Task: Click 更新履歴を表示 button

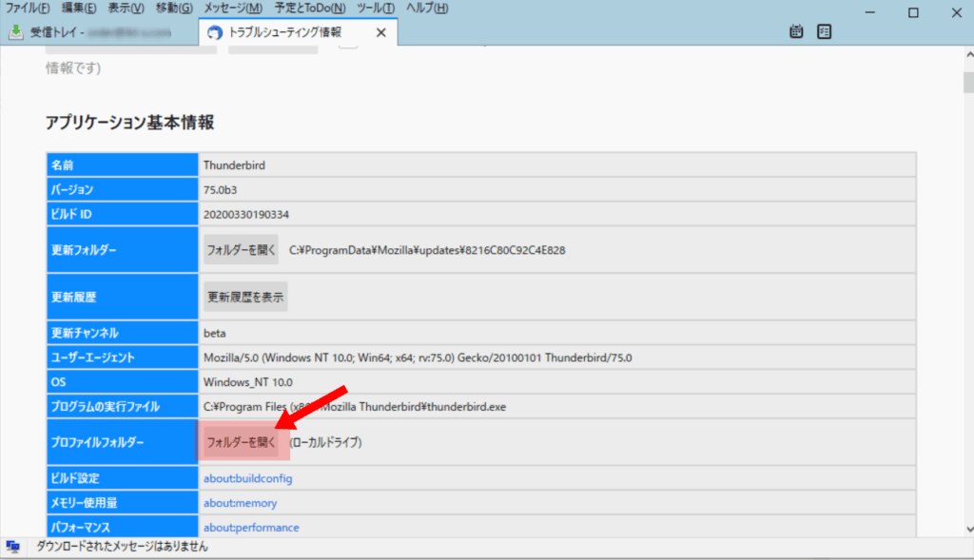Action: click(245, 297)
